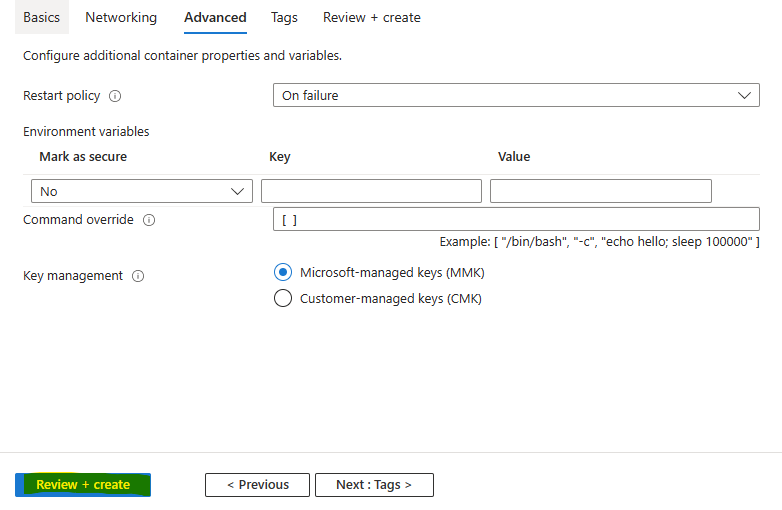Viewport: 782px width, 510px height.
Task: Go to the Tags tab
Action: click(x=284, y=17)
